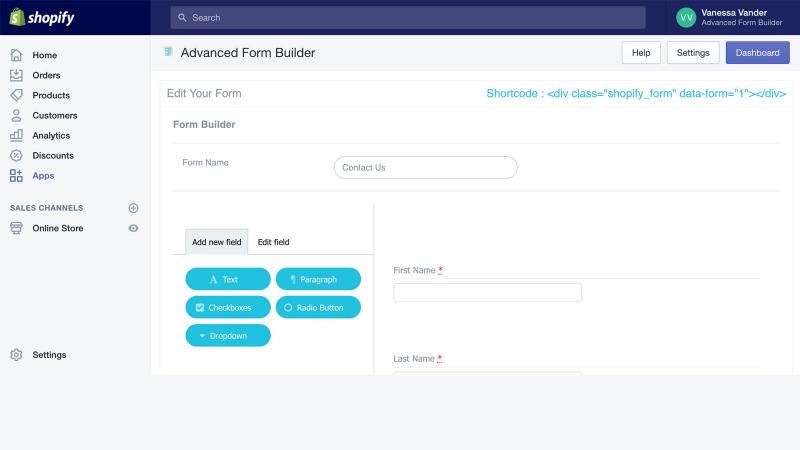The image size is (800, 450).
Task: Add a Dropdown field
Action: pos(228,336)
